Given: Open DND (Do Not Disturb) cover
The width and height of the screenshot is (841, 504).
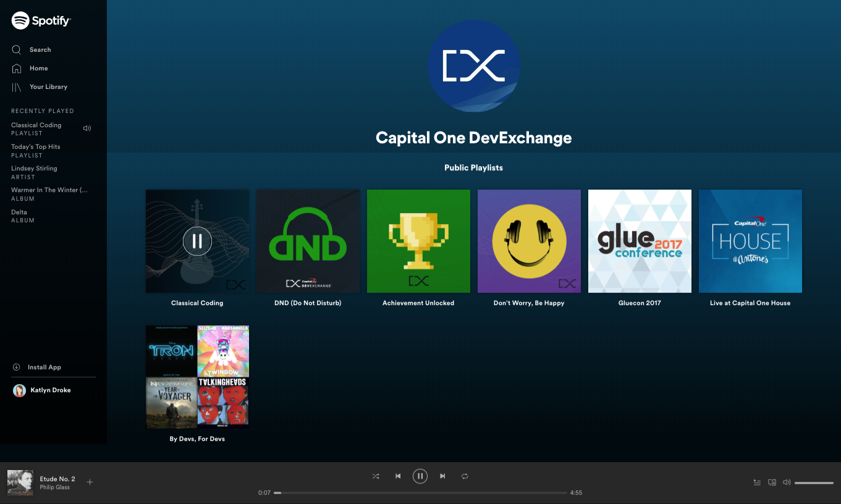Looking at the screenshot, I should tap(308, 241).
